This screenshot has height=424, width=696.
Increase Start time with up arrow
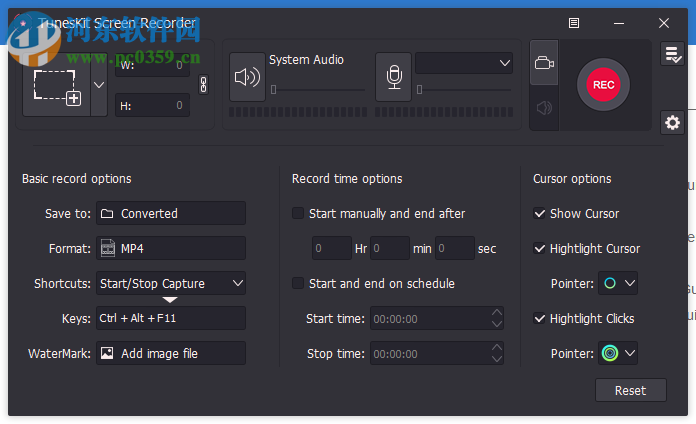pyautogui.click(x=497, y=313)
